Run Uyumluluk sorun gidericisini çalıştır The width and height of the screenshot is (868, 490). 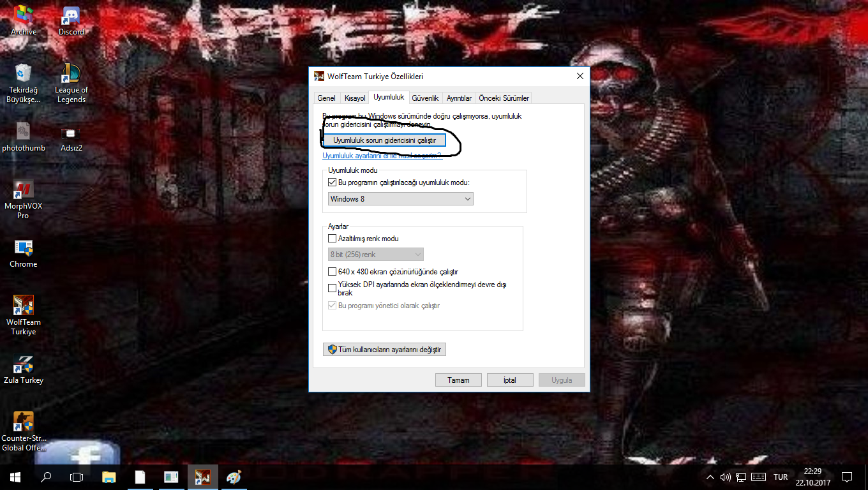tap(384, 140)
